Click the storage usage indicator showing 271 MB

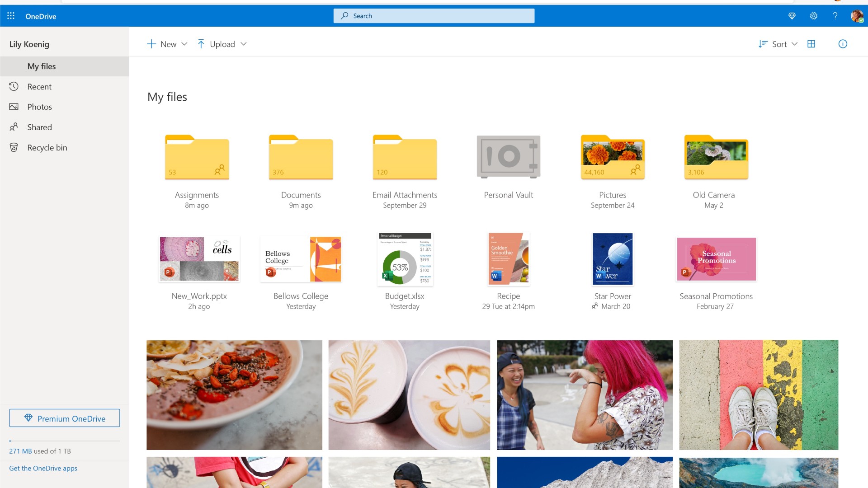(40, 450)
